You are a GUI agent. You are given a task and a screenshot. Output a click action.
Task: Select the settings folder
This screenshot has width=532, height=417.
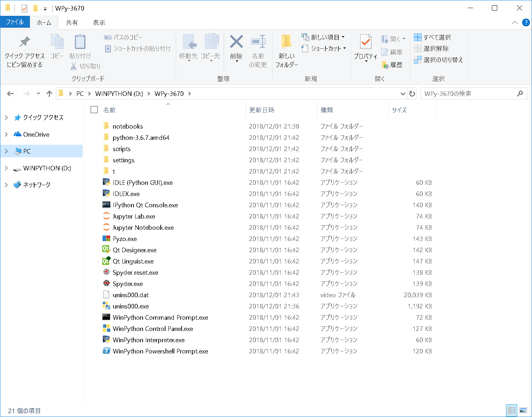tap(123, 160)
